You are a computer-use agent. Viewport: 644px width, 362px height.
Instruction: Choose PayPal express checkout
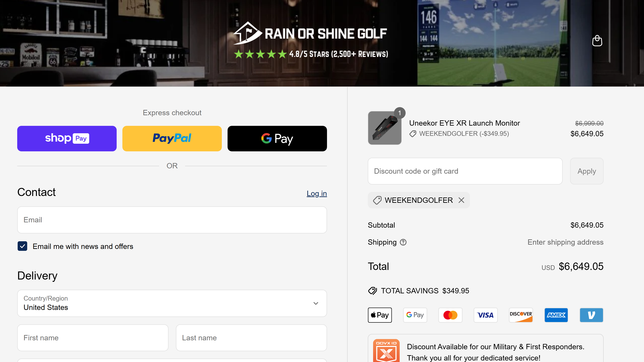(x=172, y=138)
